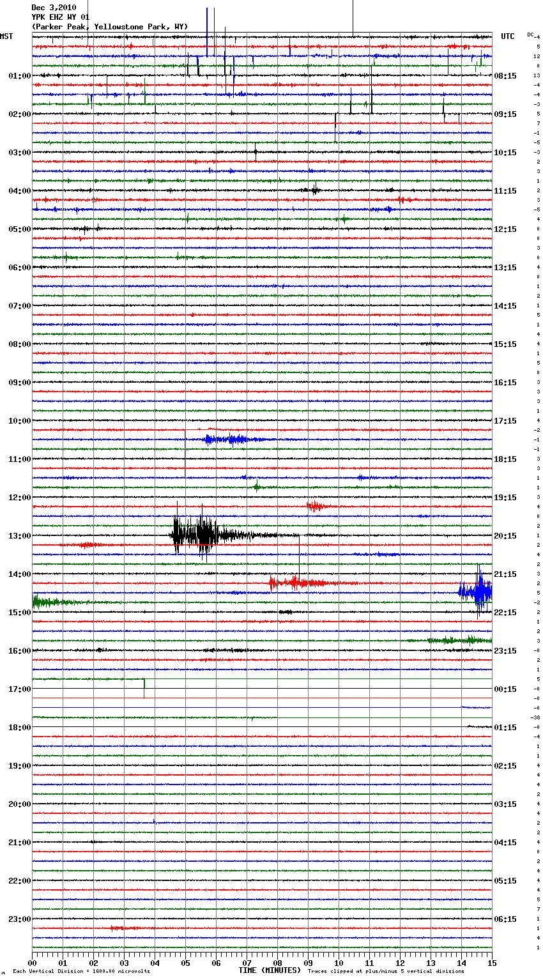Click the Parker Peak, Yellowstone Park location title
543x980 pixels.
coord(110,27)
